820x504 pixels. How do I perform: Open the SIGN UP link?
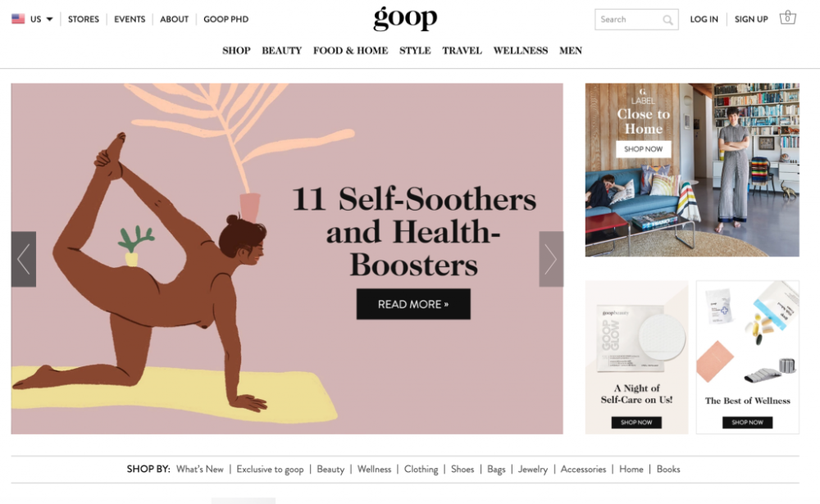(x=751, y=20)
